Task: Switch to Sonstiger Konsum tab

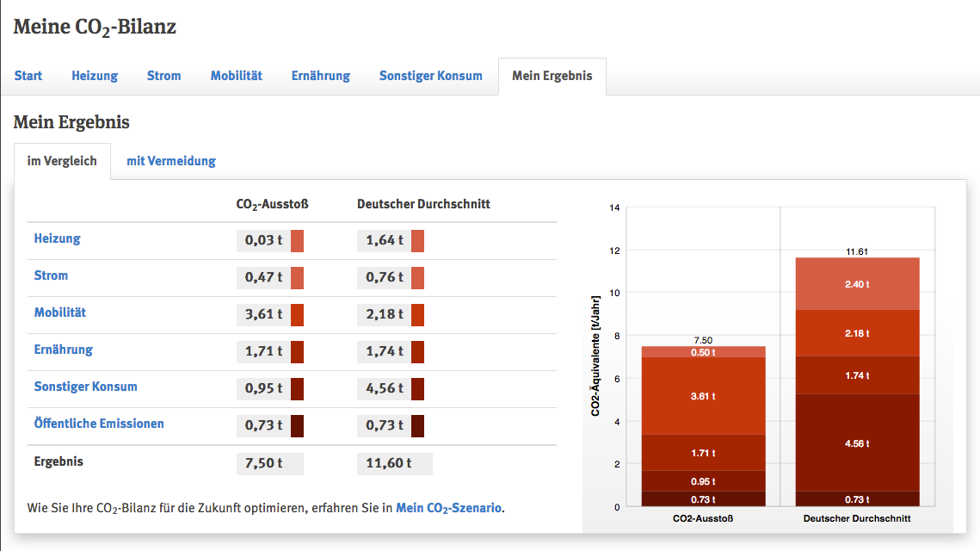Action: tap(430, 76)
